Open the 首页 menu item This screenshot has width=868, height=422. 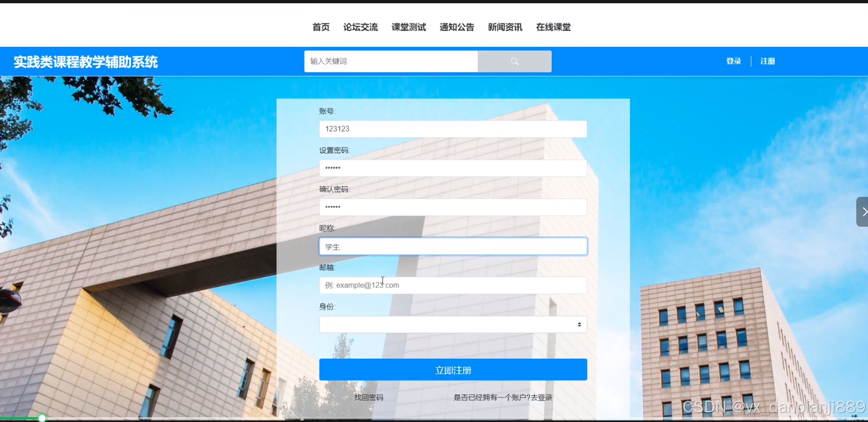(321, 27)
